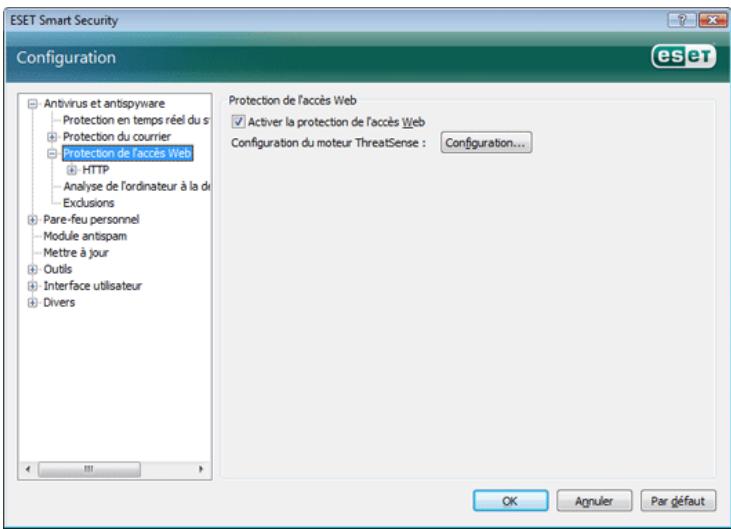Select Antivirus et antispyware in tree

(104, 103)
